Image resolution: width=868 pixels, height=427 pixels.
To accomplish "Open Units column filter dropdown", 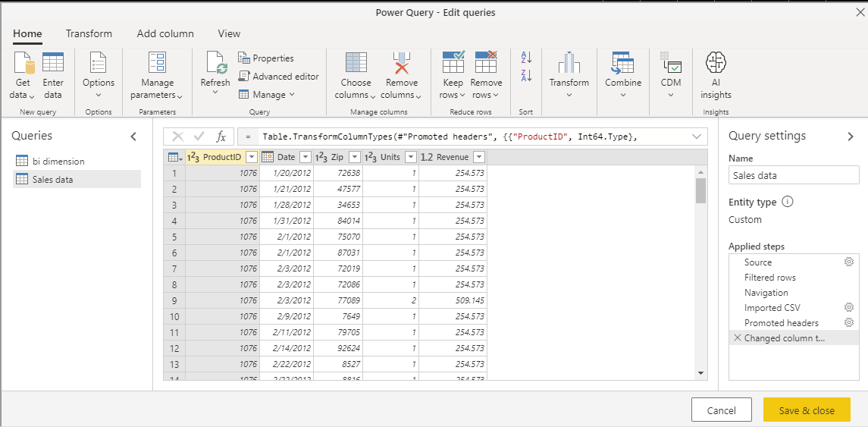I will tap(410, 157).
